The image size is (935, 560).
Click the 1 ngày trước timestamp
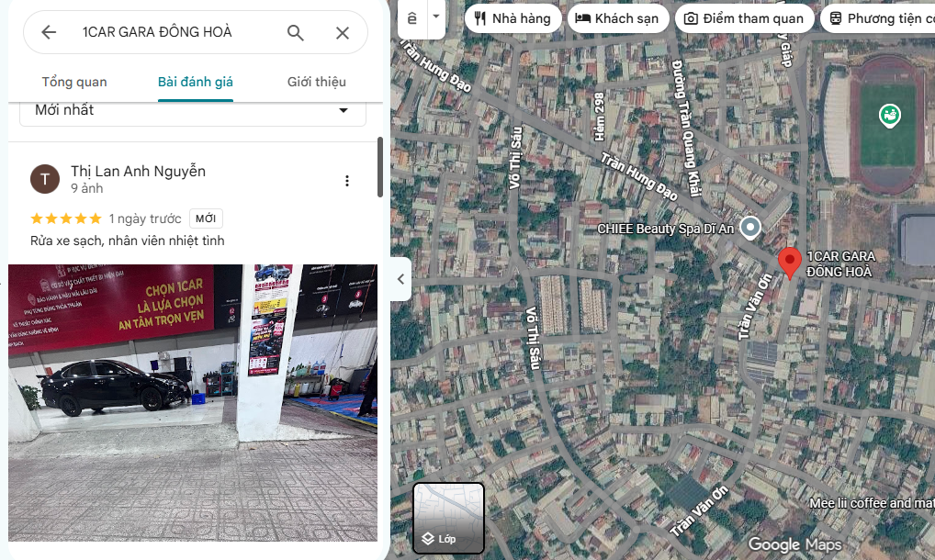tap(145, 218)
